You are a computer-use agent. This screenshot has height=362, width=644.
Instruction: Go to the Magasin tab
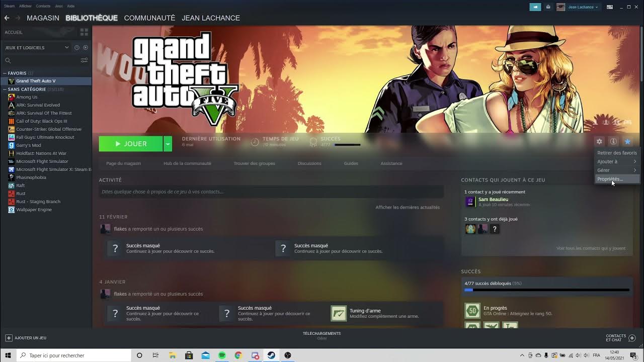[43, 18]
